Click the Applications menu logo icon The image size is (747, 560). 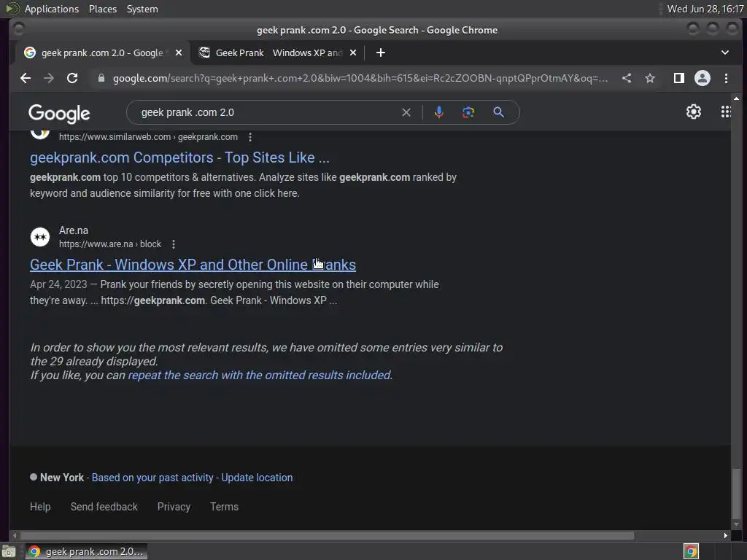click(12, 9)
